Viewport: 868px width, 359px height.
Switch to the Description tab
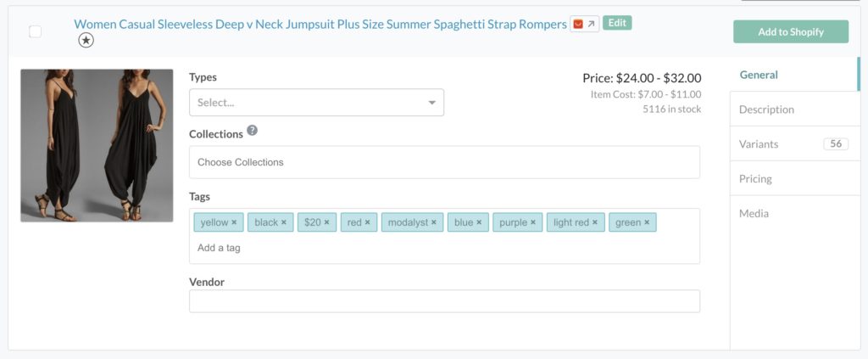(x=766, y=109)
